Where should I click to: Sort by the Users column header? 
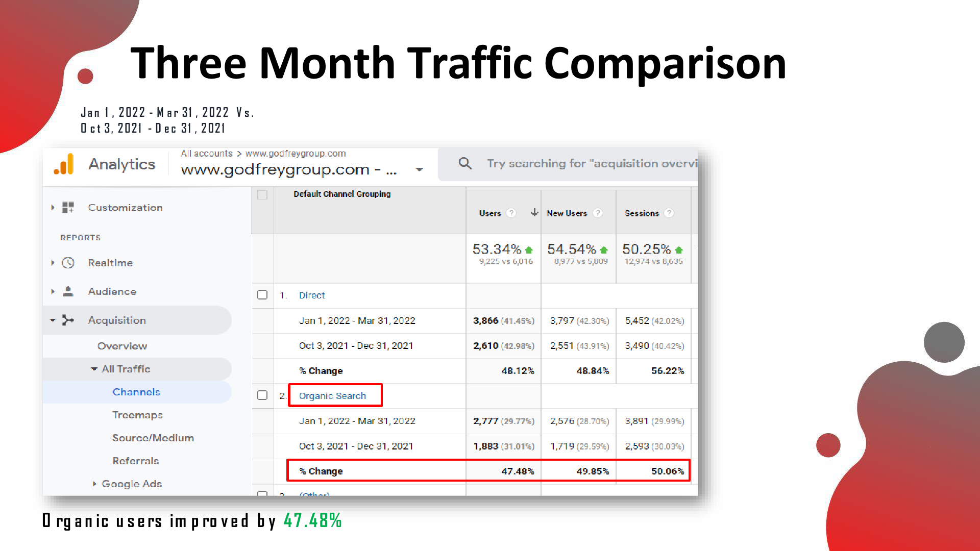tap(490, 213)
